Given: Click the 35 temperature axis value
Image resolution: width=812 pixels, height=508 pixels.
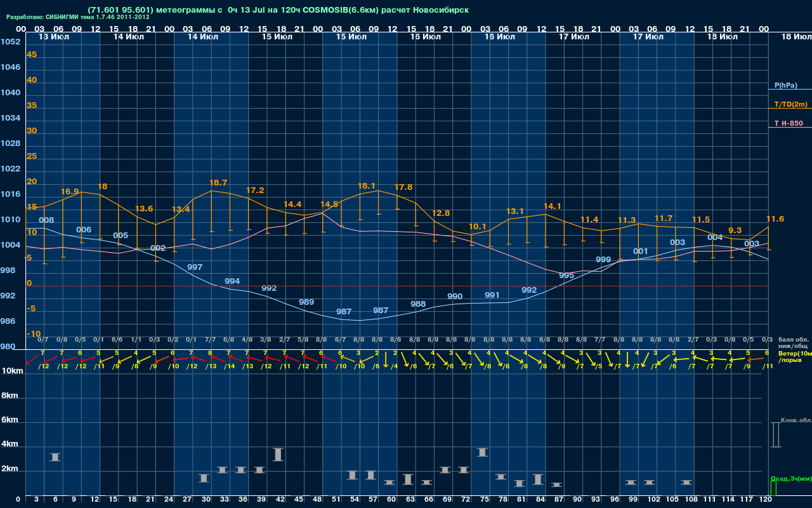Looking at the screenshot, I should click(x=32, y=105).
